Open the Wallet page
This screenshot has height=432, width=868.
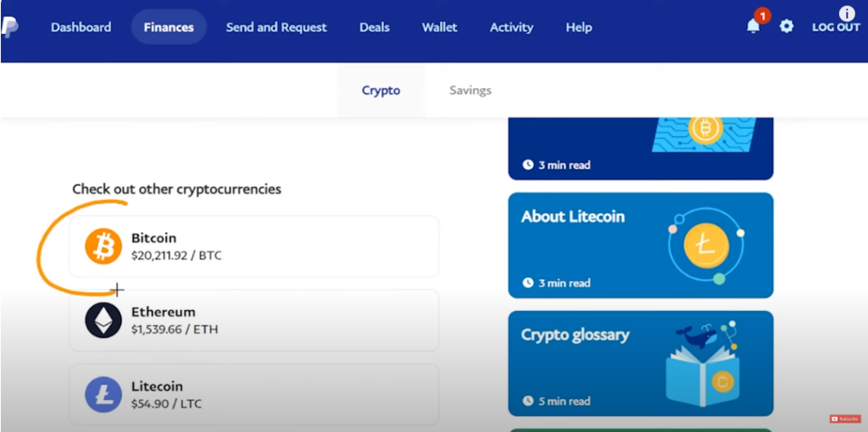pos(440,27)
